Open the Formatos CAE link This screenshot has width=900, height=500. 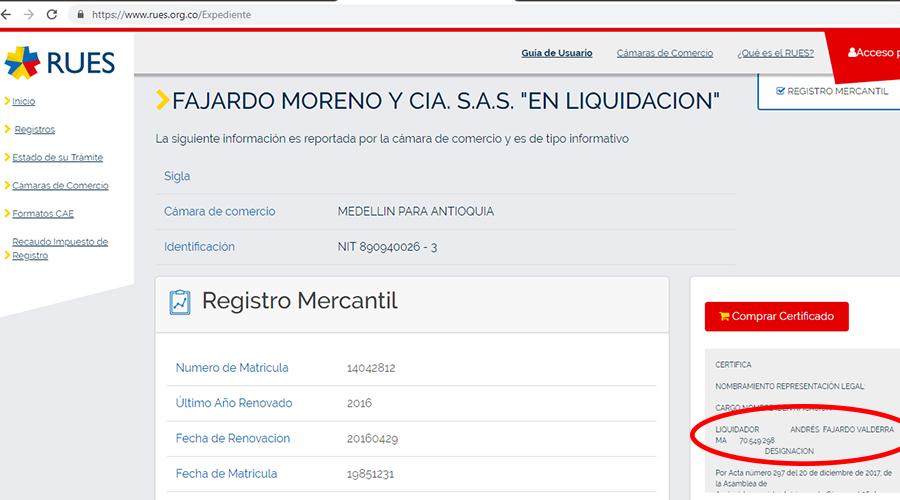coord(43,214)
